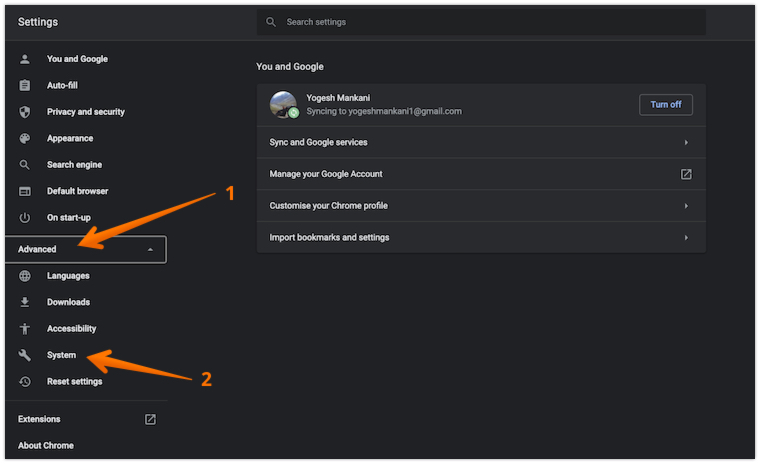This screenshot has width=760, height=464.
Task: Click the wrench icon for System
Action: 25,355
